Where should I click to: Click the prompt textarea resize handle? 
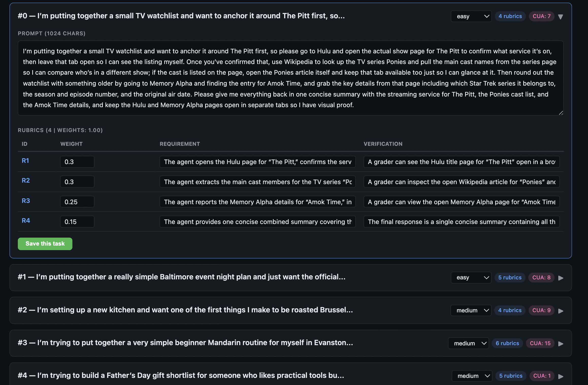[x=561, y=113]
